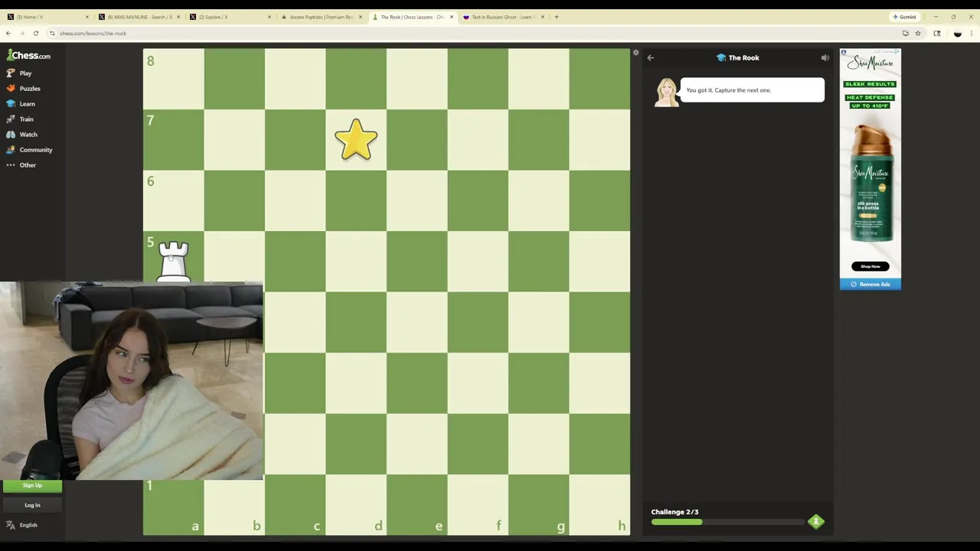The height and width of the screenshot is (551, 980).
Task: Switch to the Explore / X tab
Action: point(230,17)
